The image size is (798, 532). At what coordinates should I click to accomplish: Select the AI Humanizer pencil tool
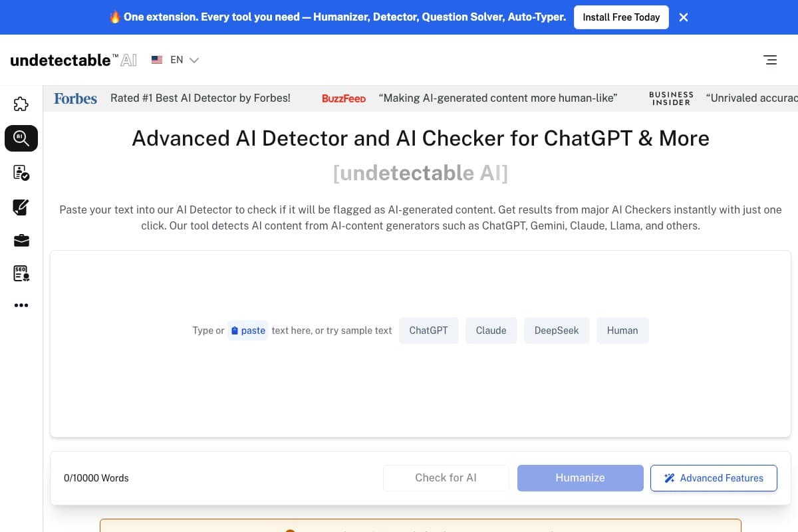[21, 207]
